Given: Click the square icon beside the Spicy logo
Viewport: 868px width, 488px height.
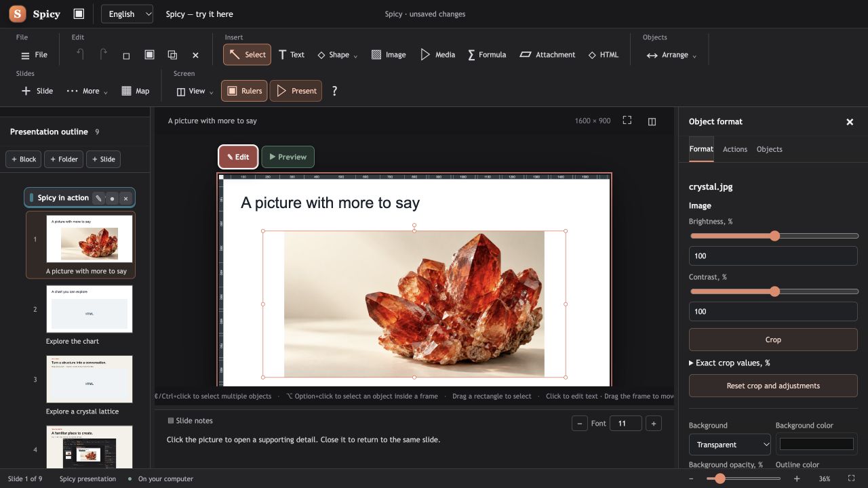Looking at the screenshot, I should click(79, 14).
